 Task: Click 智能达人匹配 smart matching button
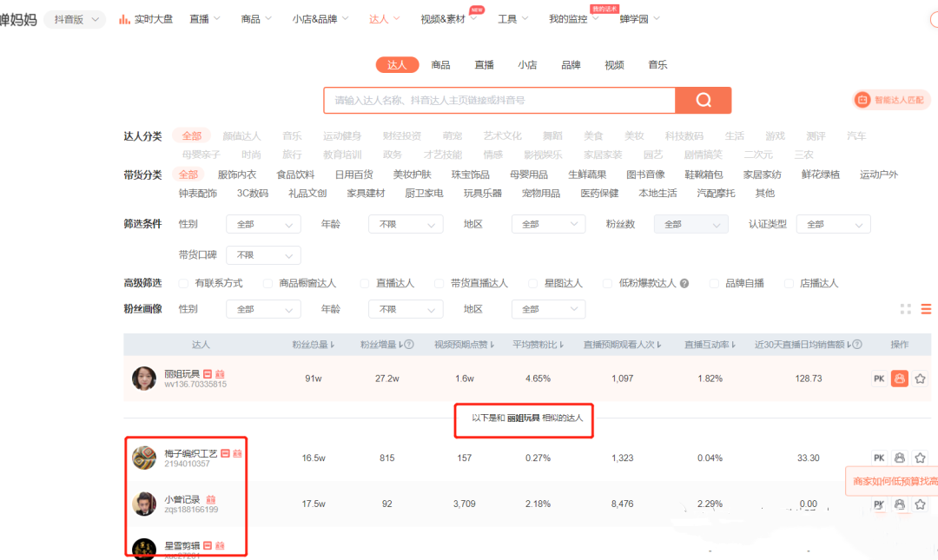(891, 100)
